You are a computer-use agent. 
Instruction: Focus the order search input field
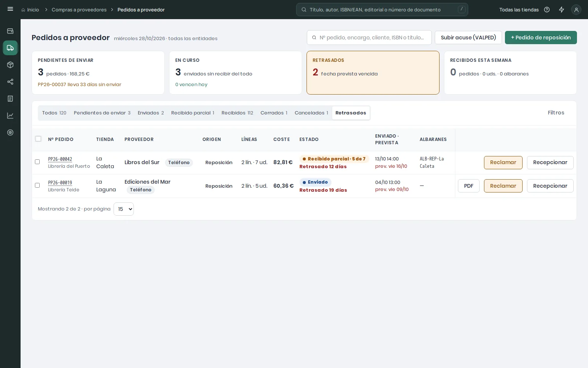click(369, 38)
